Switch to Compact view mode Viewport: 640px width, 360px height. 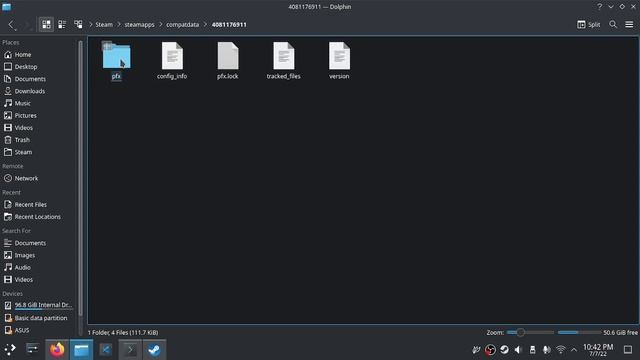62,24
